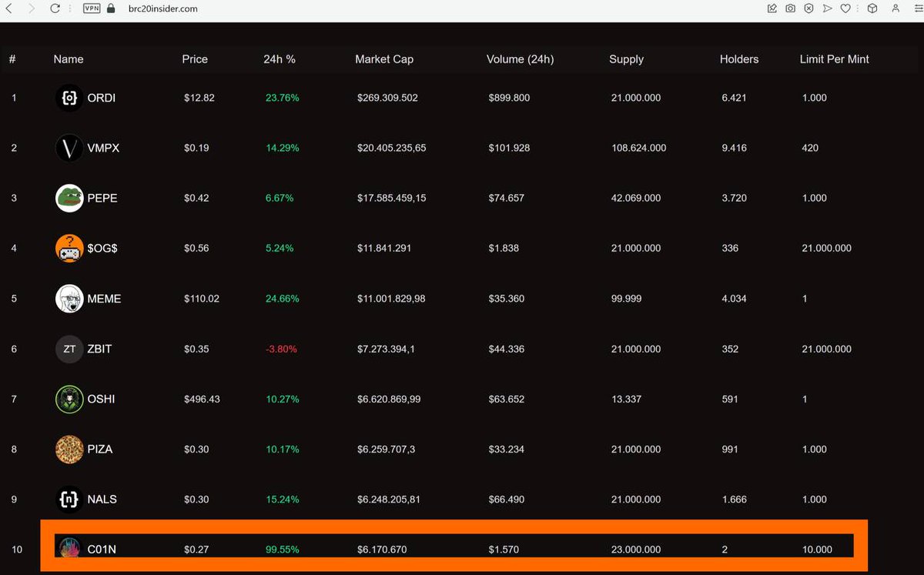924x575 pixels.
Task: Select C01N limit per mint 10.000
Action: (817, 550)
